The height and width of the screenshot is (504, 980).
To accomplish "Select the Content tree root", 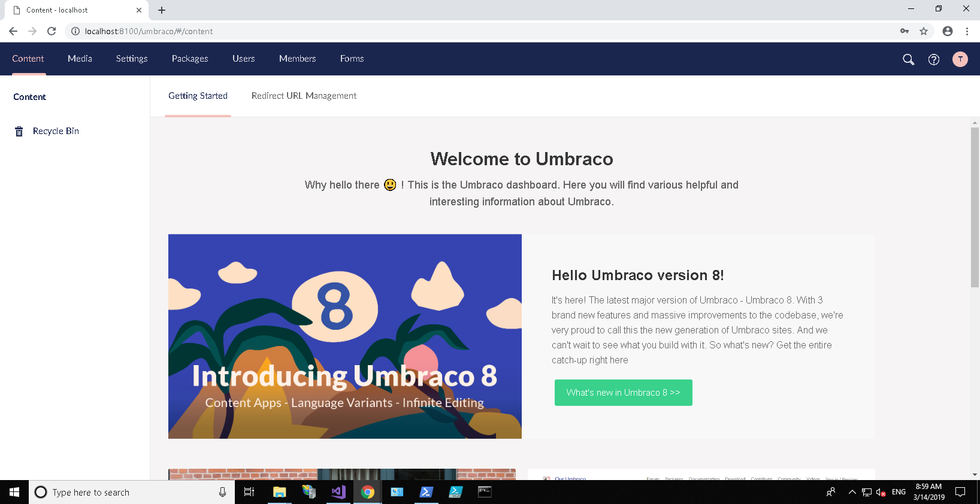I will (x=29, y=97).
